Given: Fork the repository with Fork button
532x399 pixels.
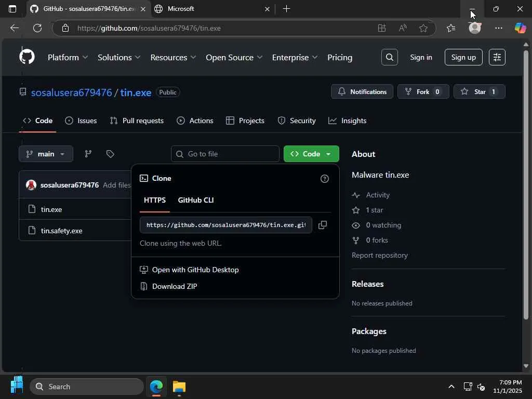Looking at the screenshot, I should click(x=423, y=91).
